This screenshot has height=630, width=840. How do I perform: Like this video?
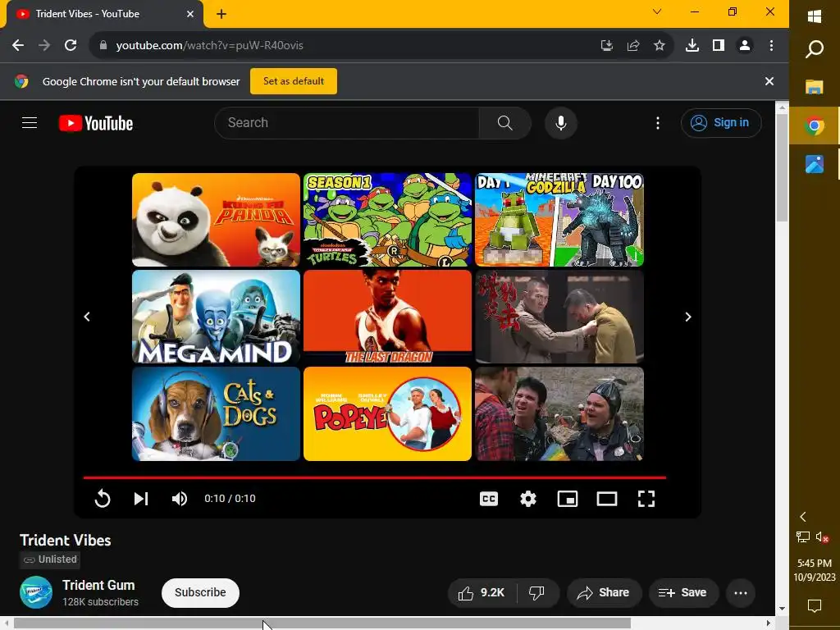click(x=482, y=592)
